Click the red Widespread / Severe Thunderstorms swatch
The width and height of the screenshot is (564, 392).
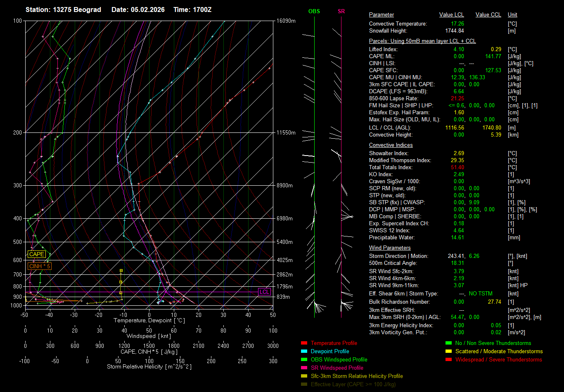(449, 360)
